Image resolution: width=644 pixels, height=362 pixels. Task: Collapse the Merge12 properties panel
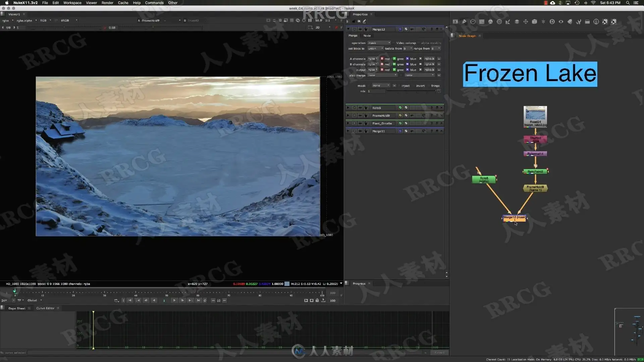click(x=348, y=29)
